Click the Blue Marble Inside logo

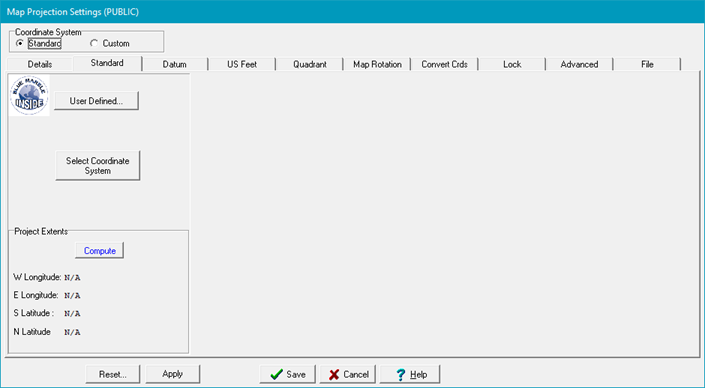29,96
